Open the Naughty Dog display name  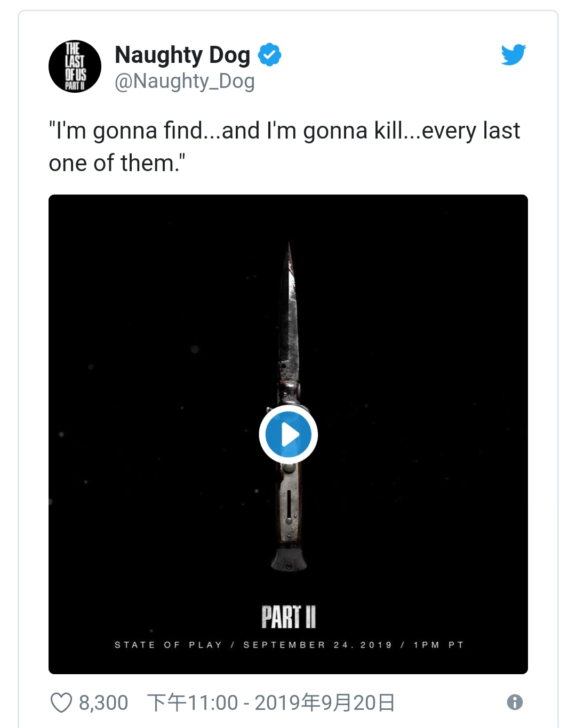(x=182, y=55)
